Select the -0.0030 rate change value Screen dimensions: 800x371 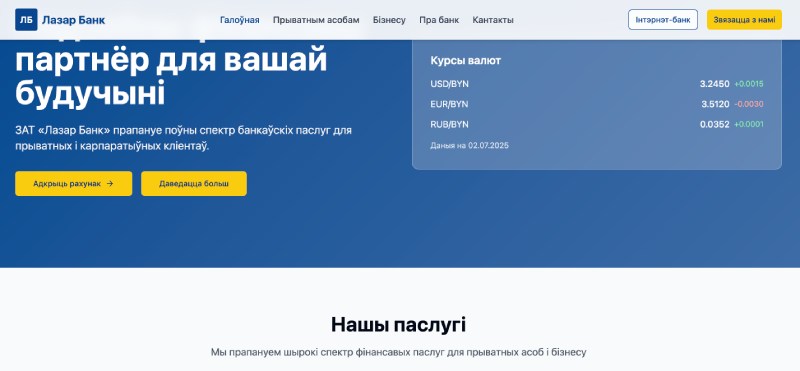[x=749, y=104]
